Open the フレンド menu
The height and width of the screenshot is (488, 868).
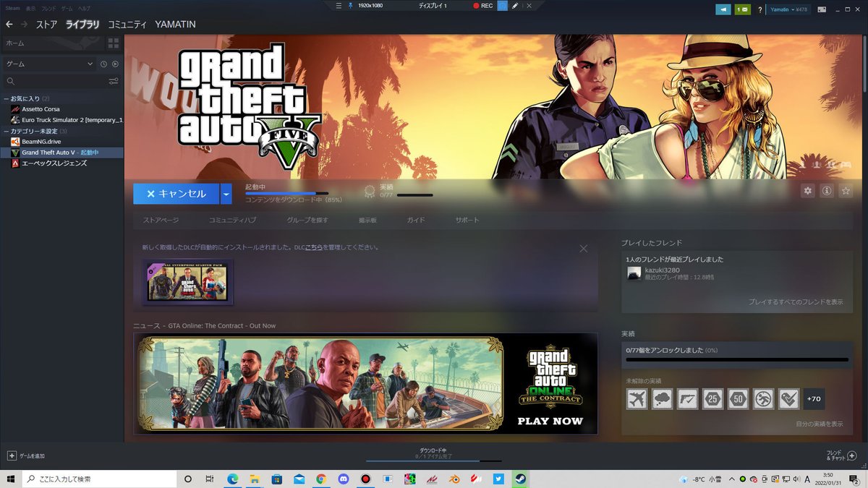click(48, 8)
